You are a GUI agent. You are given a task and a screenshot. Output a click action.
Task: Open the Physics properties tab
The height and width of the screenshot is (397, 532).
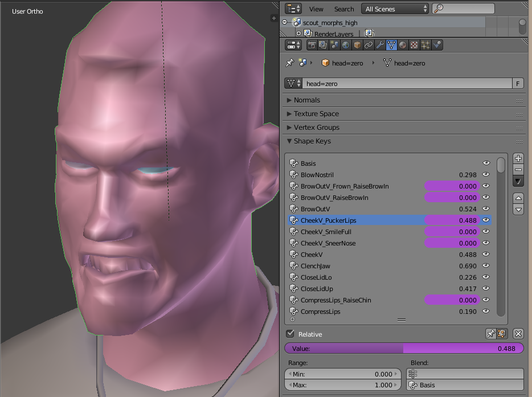tap(437, 45)
